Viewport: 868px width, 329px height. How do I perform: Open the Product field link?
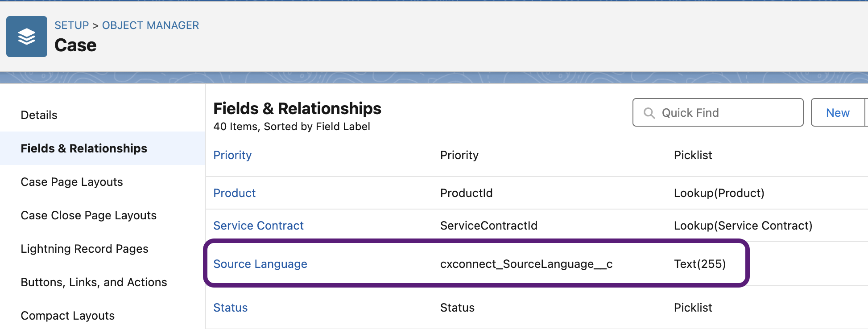point(235,193)
